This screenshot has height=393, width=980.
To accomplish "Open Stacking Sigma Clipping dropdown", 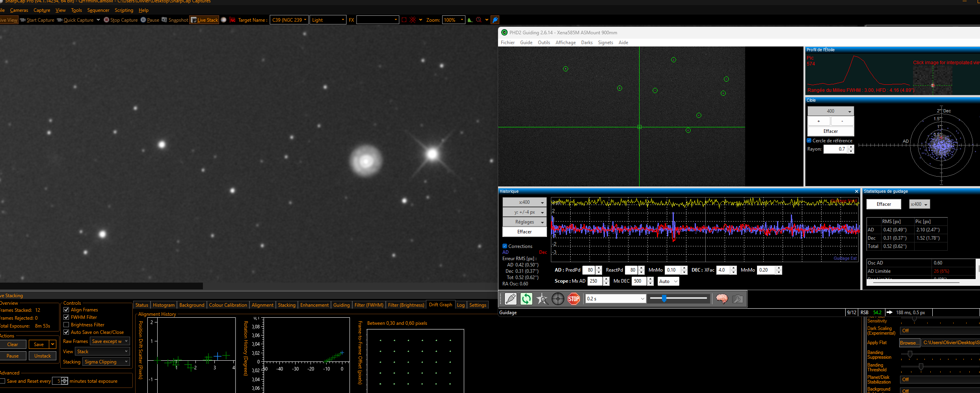I will pyautogui.click(x=106, y=362).
